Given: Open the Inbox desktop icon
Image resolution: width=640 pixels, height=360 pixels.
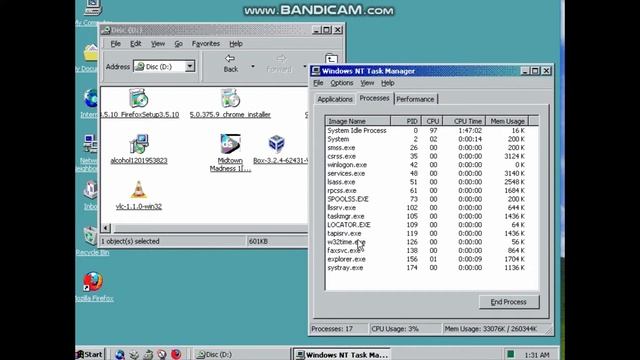Looking at the screenshot, I should 91,190.
